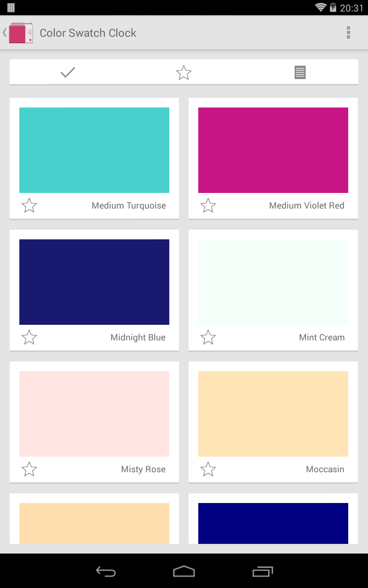Mark Mint Cream as favorite
Screen dimensions: 368x588
click(208, 337)
